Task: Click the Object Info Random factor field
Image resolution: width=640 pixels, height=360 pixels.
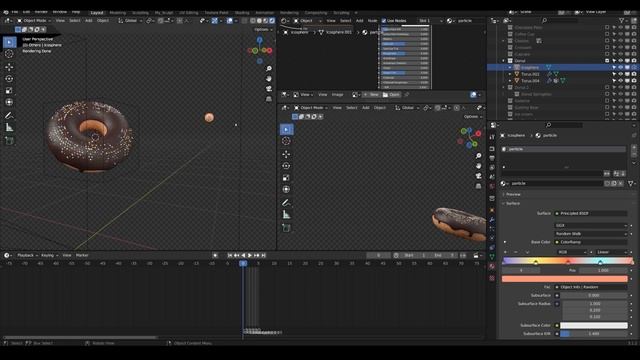Action: coord(590,287)
